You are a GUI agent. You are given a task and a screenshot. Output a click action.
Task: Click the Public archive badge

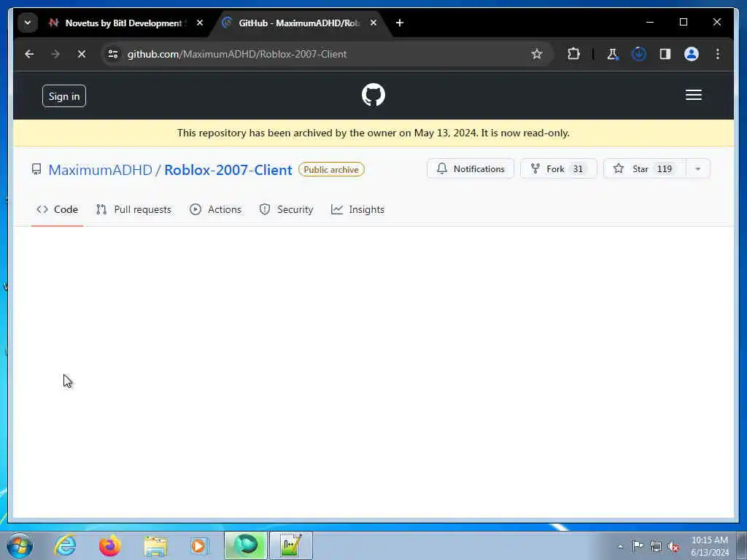[331, 169]
